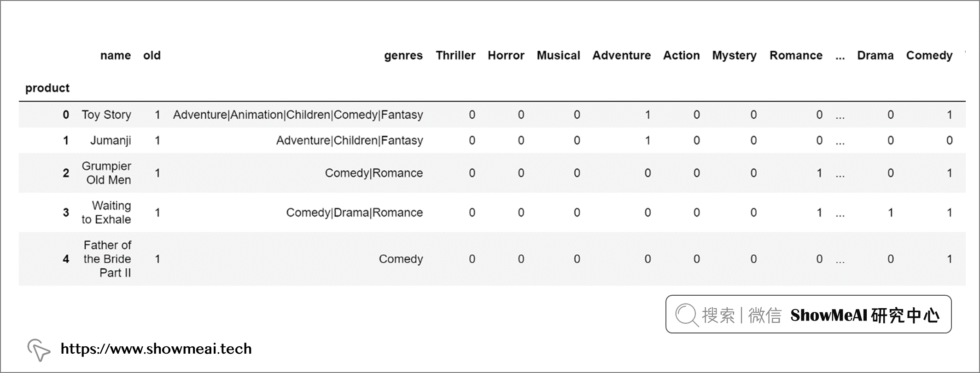Viewport: 980px width, 373px height.
Task: Click row index 0 for Toy Story
Action: [x=66, y=115]
